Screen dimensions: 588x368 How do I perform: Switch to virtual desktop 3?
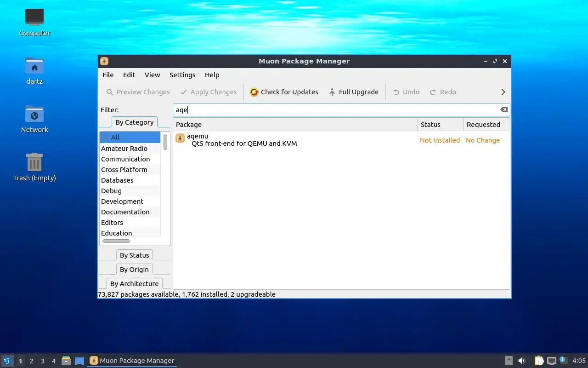tap(43, 361)
